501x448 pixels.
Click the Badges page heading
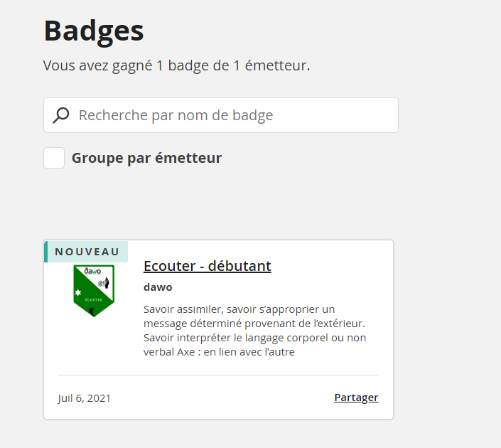pos(94,31)
